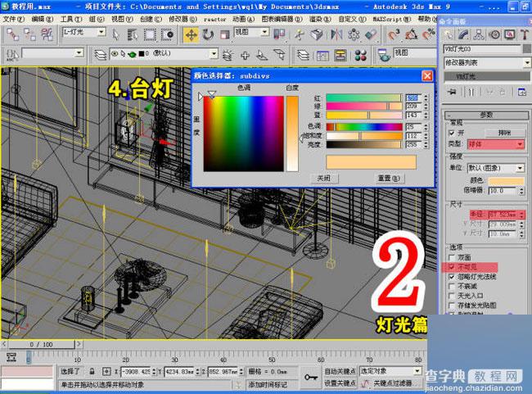532x394 pixels.
Task: Activate the Select and Move tool
Action: coord(191,34)
